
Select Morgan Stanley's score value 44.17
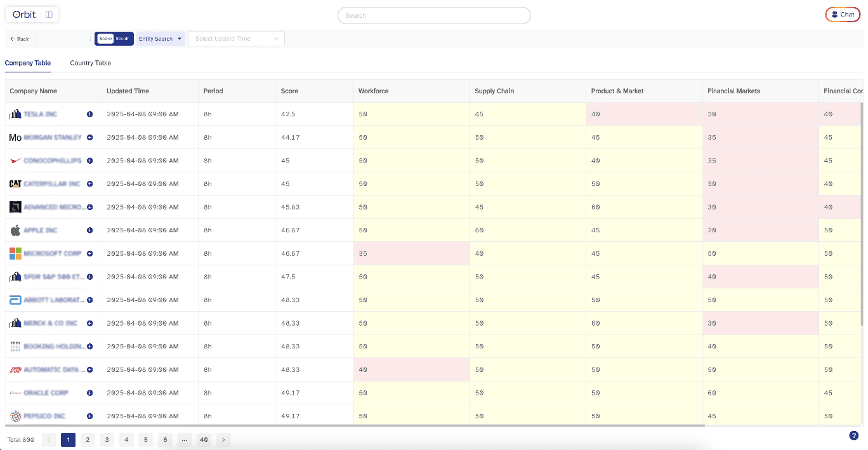tap(290, 137)
